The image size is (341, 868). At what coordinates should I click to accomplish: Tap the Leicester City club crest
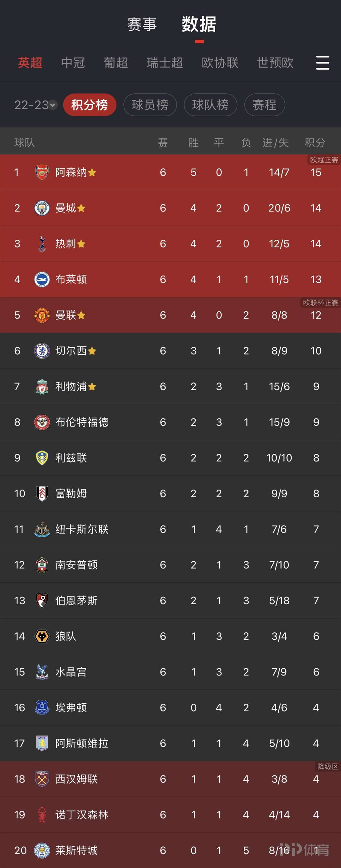(42, 850)
